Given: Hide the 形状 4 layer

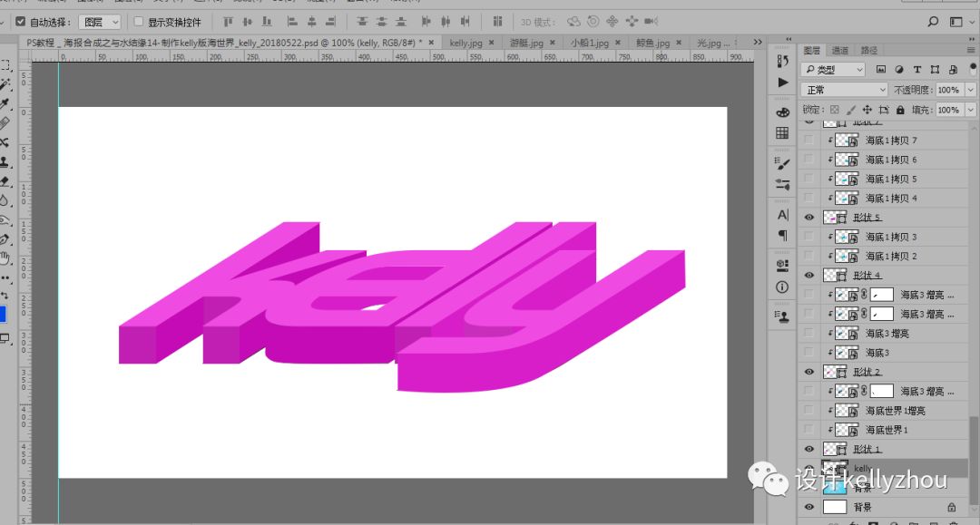Looking at the screenshot, I should (809, 276).
